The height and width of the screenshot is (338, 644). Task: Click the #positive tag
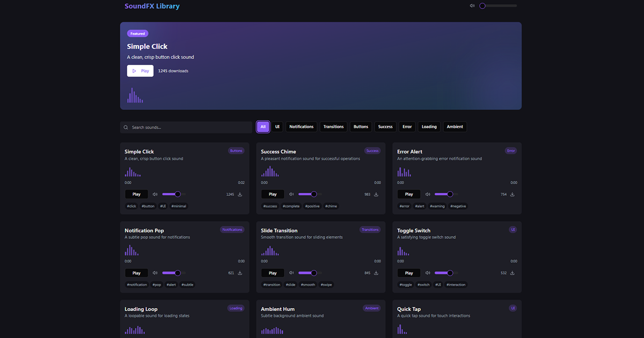coord(312,206)
